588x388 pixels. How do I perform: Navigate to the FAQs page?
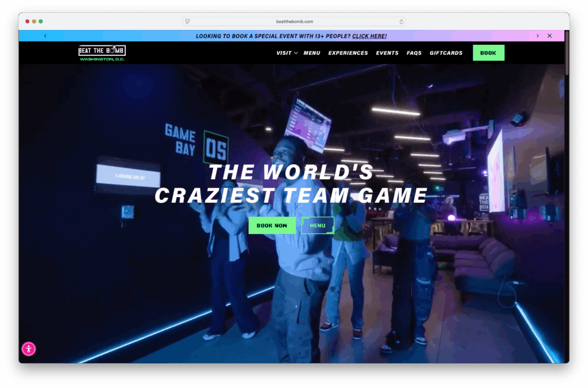[414, 53]
